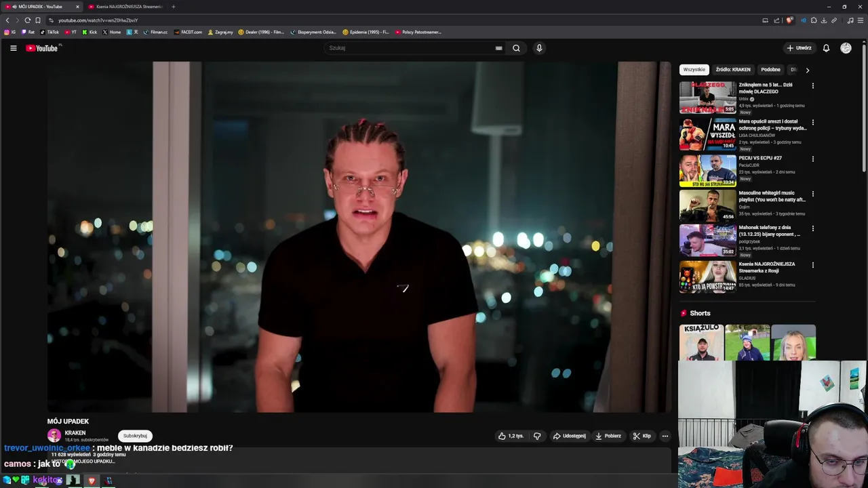Open the 'KSIĄŻULO' Shorts thumbnail

(701, 342)
